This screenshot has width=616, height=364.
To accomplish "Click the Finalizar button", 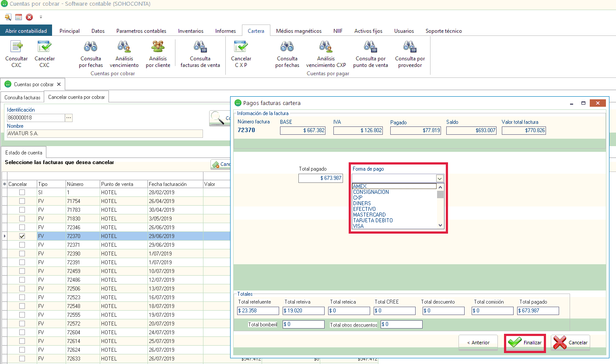I will coord(525,343).
